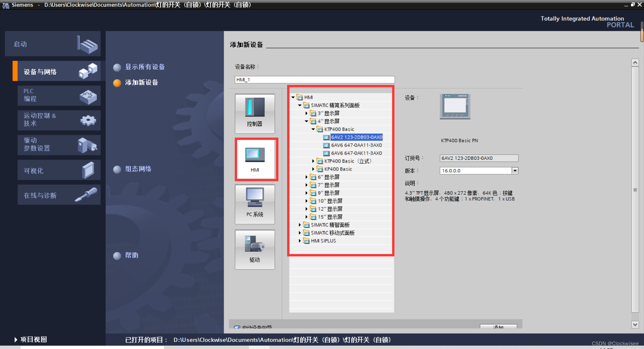Click the 15" 显示屏 folder icon
Image resolution: width=644 pixels, height=349 pixels.
pyautogui.click(x=313, y=217)
